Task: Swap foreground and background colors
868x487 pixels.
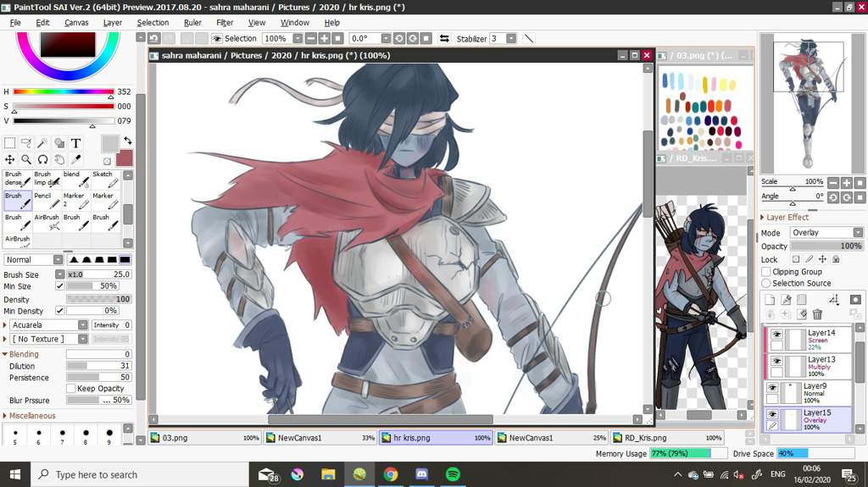Action: click(127, 141)
